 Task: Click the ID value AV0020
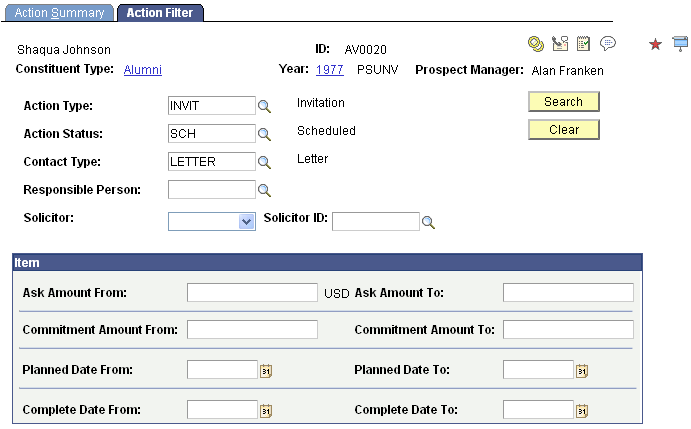365,49
